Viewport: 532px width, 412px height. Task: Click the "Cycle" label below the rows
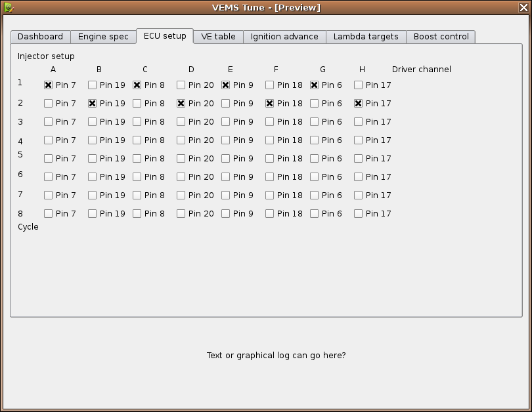pos(28,227)
